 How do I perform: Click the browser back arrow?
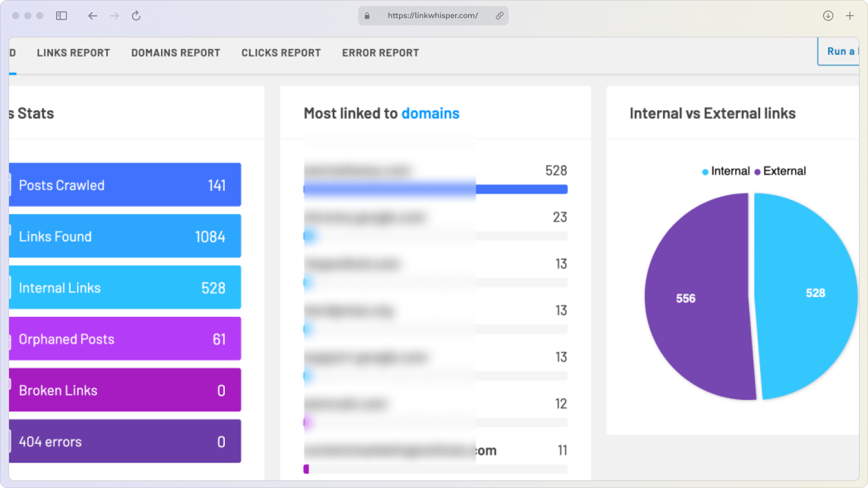tap(92, 16)
